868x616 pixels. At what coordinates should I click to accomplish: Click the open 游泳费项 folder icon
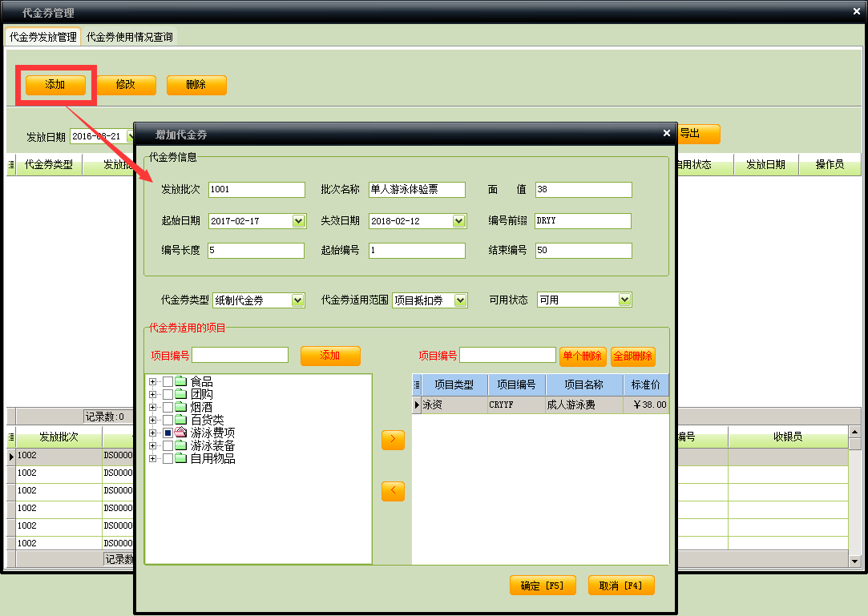click(180, 433)
